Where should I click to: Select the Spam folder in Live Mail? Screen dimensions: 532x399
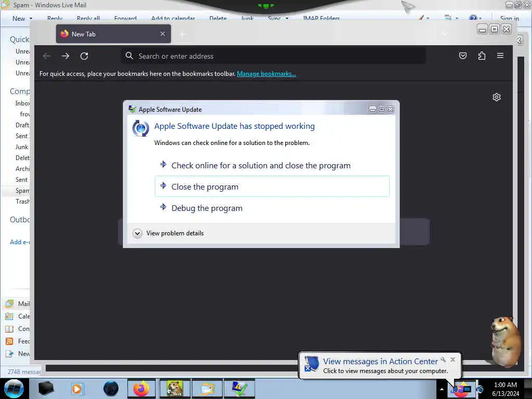tap(22, 191)
